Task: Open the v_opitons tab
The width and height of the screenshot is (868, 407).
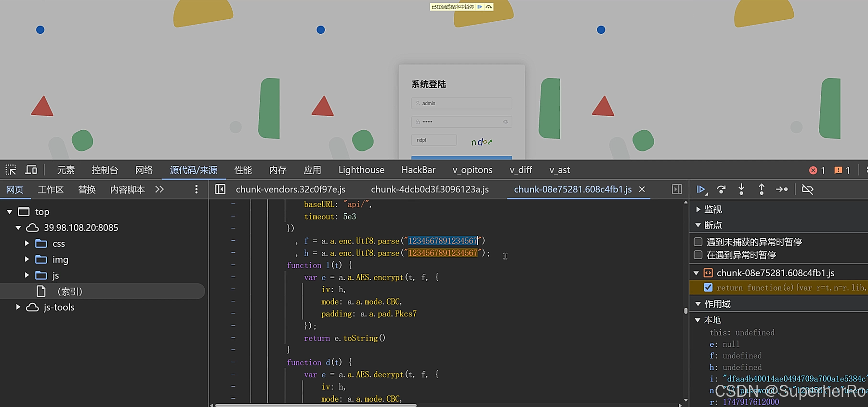Action: coord(472,170)
